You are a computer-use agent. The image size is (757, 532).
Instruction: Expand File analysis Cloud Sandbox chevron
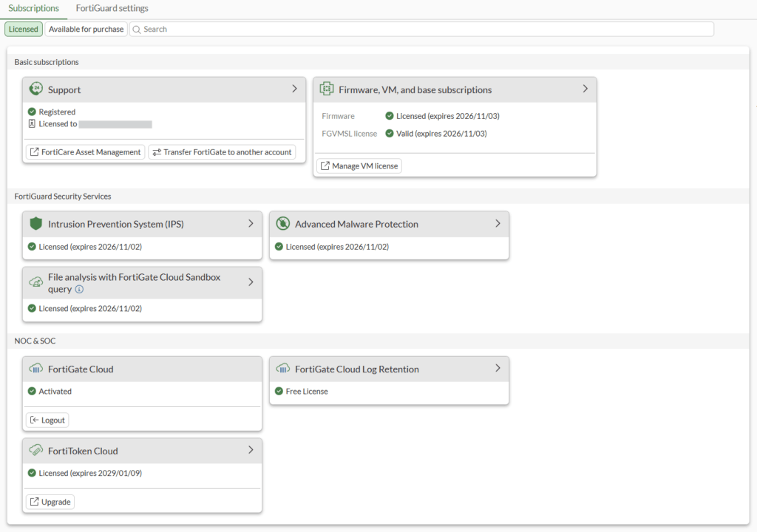(251, 282)
